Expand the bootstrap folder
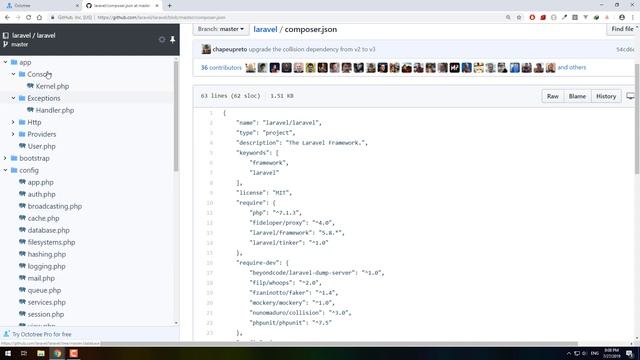The width and height of the screenshot is (640, 360). 5,158
